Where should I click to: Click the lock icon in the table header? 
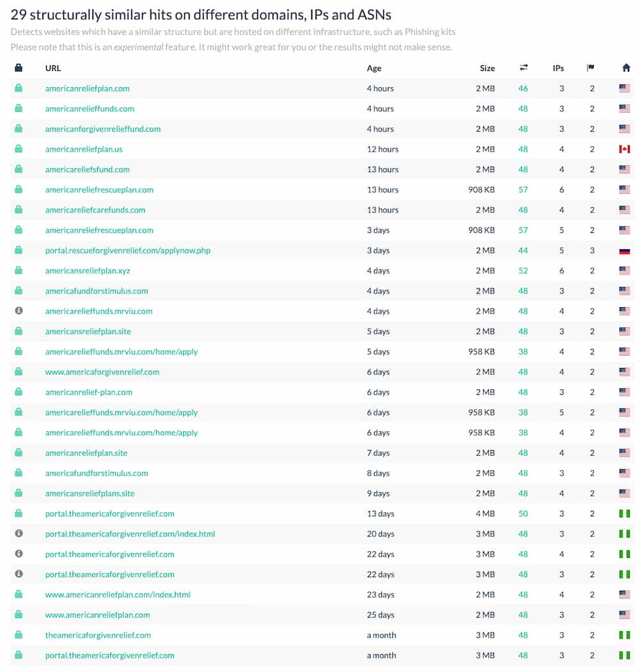[x=19, y=66]
